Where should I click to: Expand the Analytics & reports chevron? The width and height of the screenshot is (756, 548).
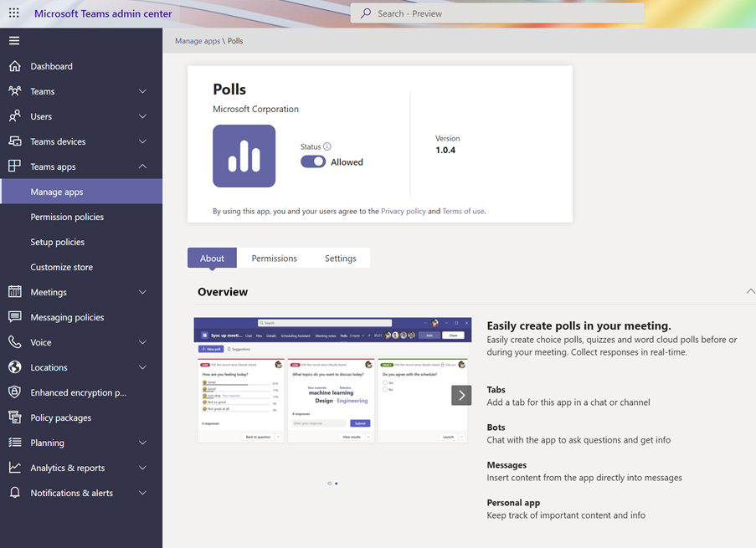[142, 468]
